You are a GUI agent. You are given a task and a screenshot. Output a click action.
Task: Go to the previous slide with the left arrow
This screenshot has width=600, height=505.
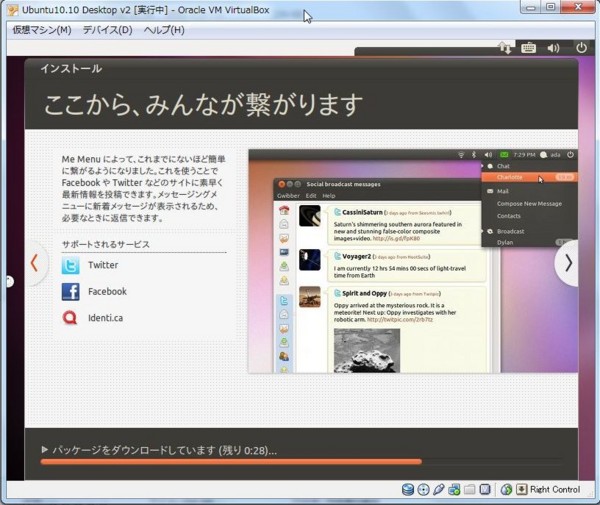coord(34,263)
